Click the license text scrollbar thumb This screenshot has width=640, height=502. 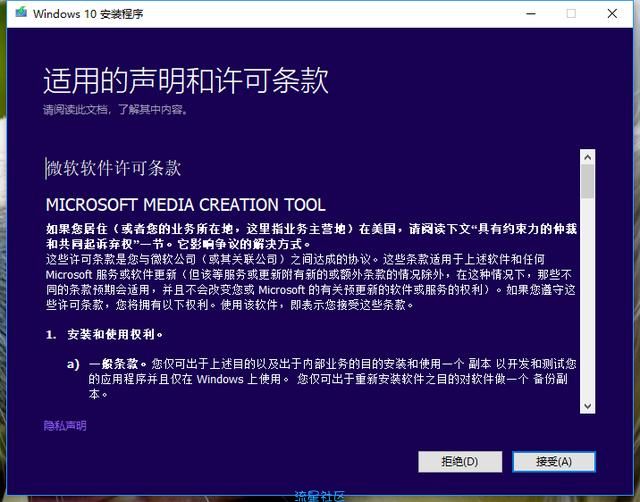pyautogui.click(x=587, y=181)
